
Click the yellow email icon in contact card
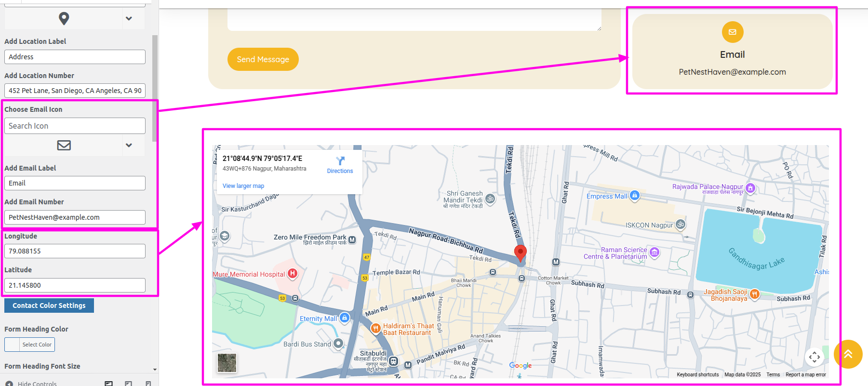[732, 32]
